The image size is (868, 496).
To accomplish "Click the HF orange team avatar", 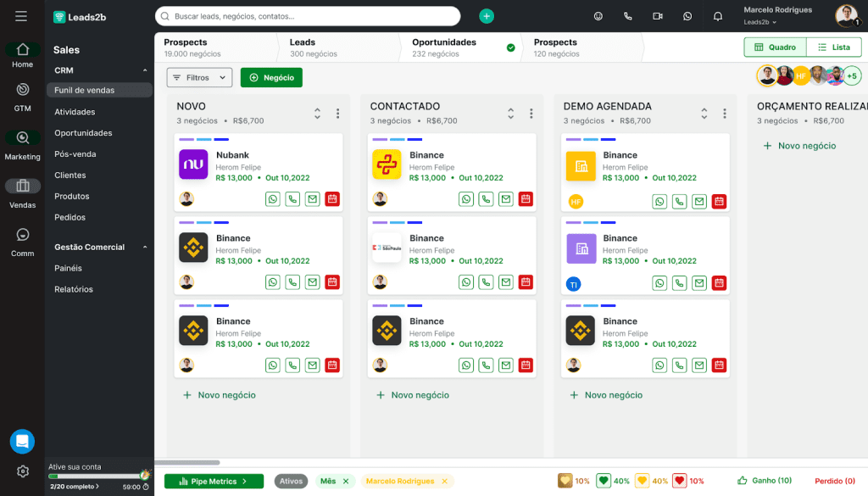I will coord(801,75).
